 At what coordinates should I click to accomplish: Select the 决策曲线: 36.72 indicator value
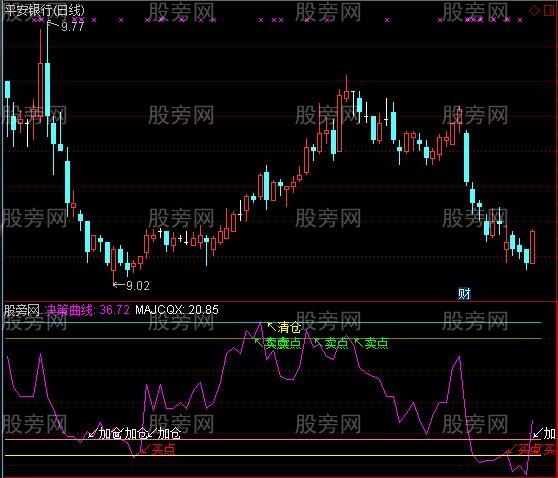point(88,310)
